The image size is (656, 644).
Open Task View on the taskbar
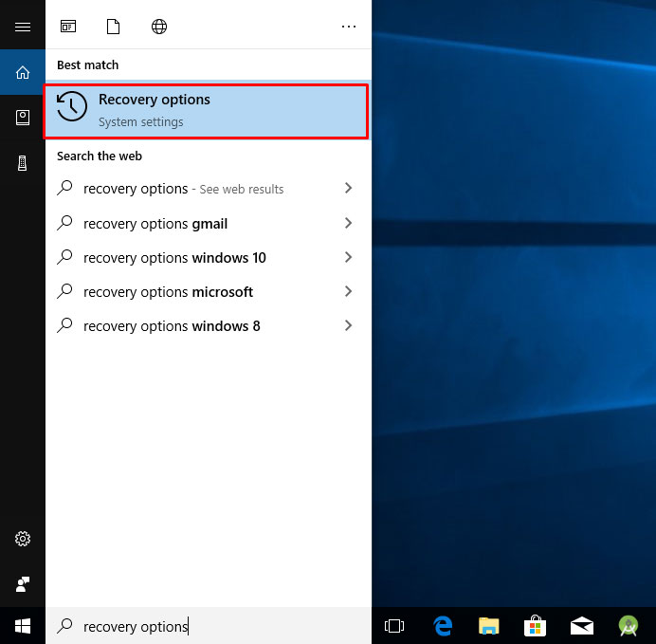[x=394, y=626]
